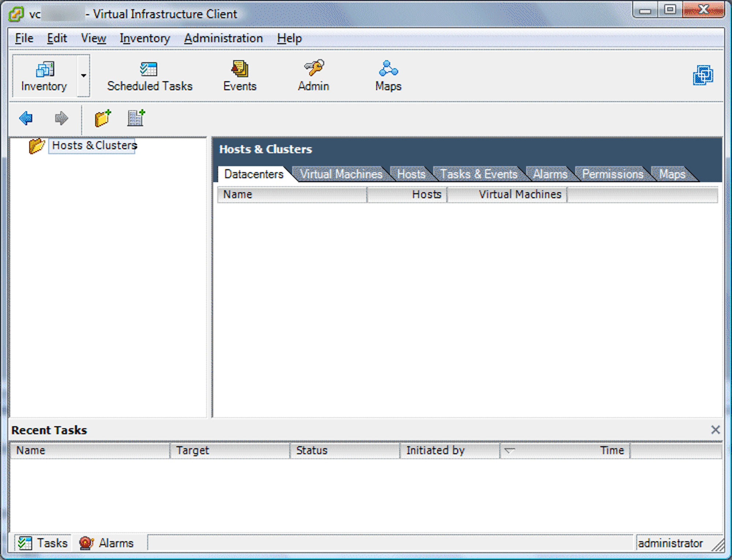Click the administrator status bar label
732x560 pixels.
pyautogui.click(x=671, y=543)
